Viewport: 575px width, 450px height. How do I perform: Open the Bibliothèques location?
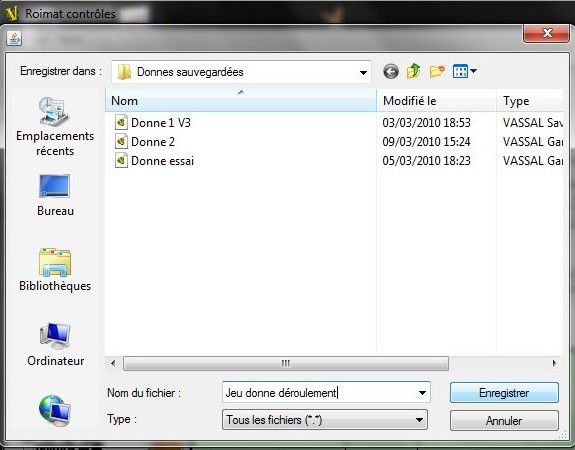55,270
